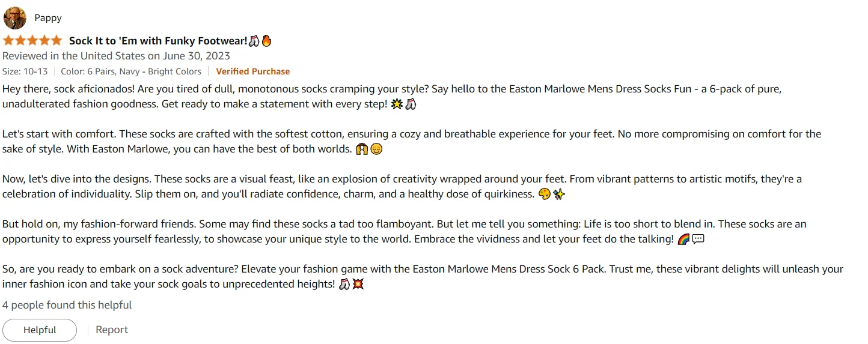Open the "Sock It to 'Em" review title
Viewport: 868px width, 344px height.
[158, 41]
